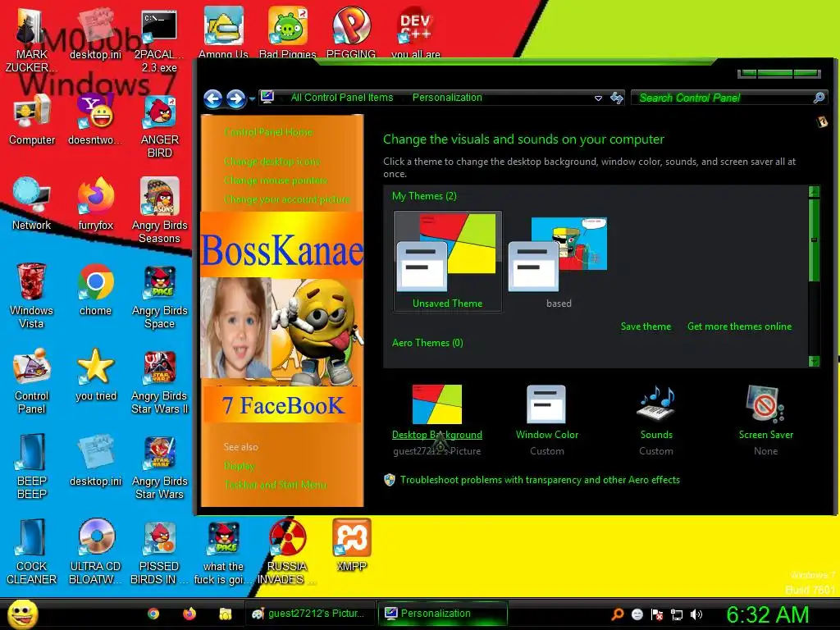840x630 pixels.
Task: Select the Yahoo 'doesntwo...' desktop shortcut
Action: (x=95, y=119)
